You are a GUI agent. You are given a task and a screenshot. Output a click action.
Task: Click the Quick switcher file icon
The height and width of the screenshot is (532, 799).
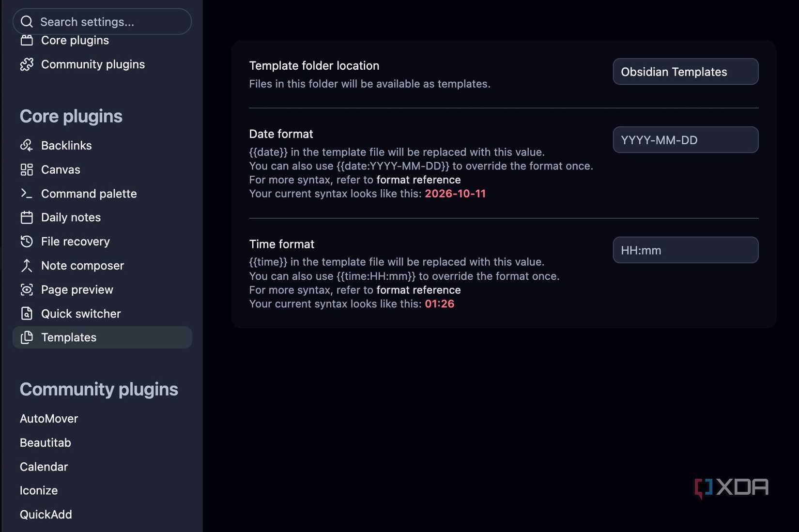point(27,313)
